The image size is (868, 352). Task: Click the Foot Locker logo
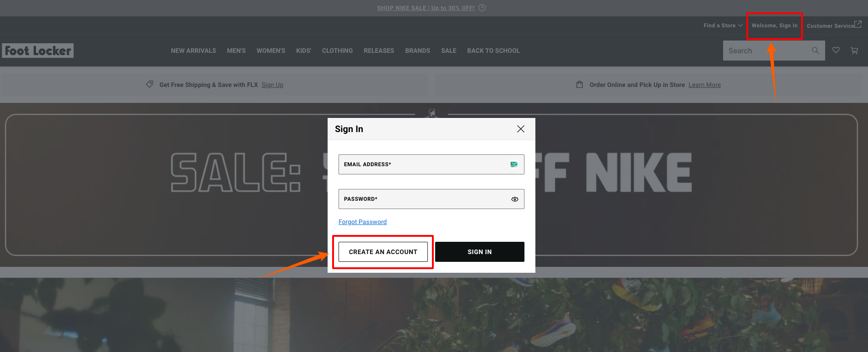coord(38,51)
